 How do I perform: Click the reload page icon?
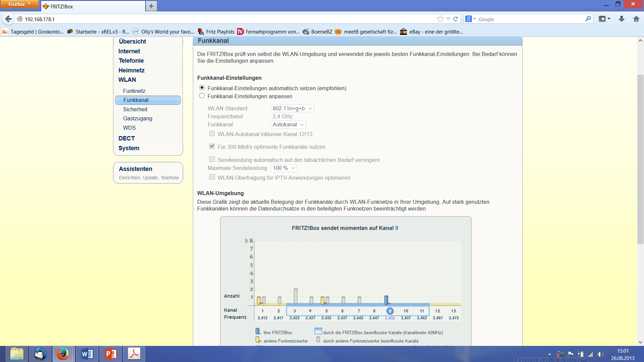[455, 19]
